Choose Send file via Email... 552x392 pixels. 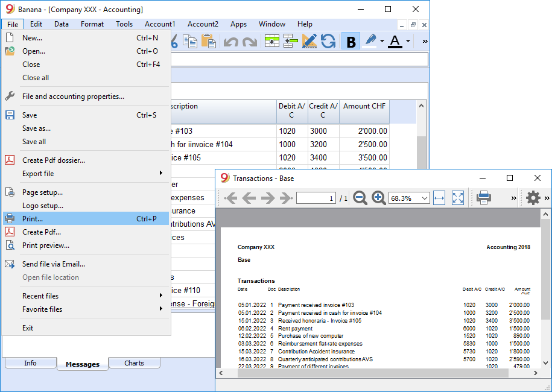(86, 264)
